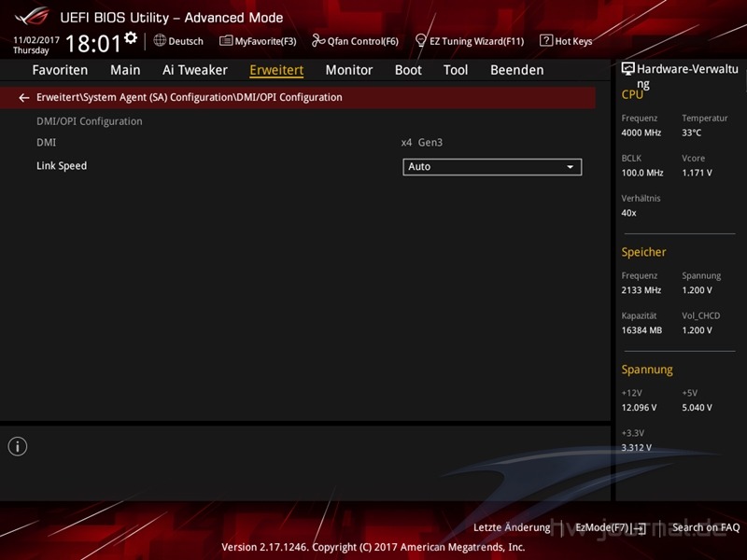Click the EzMode switch arrow icon
The height and width of the screenshot is (560, 747).
(x=639, y=527)
